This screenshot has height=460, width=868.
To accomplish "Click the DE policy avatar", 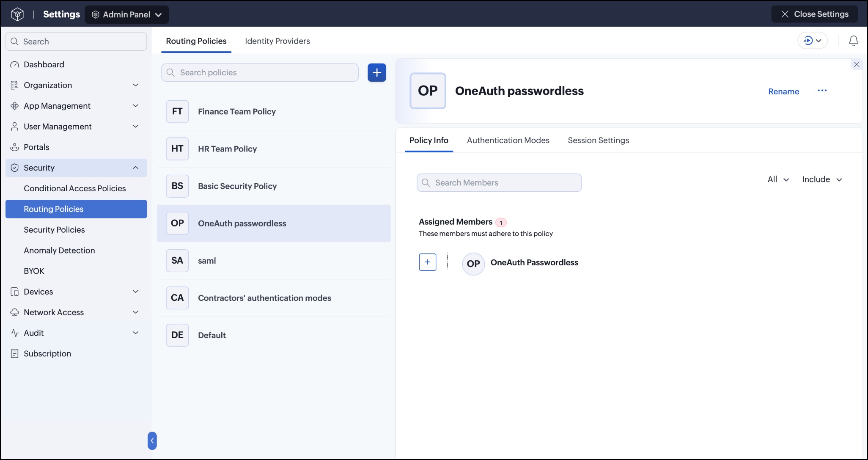I will pyautogui.click(x=177, y=335).
